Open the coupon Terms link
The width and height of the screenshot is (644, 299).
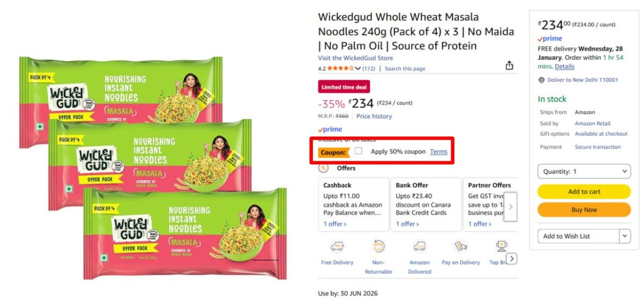click(438, 152)
